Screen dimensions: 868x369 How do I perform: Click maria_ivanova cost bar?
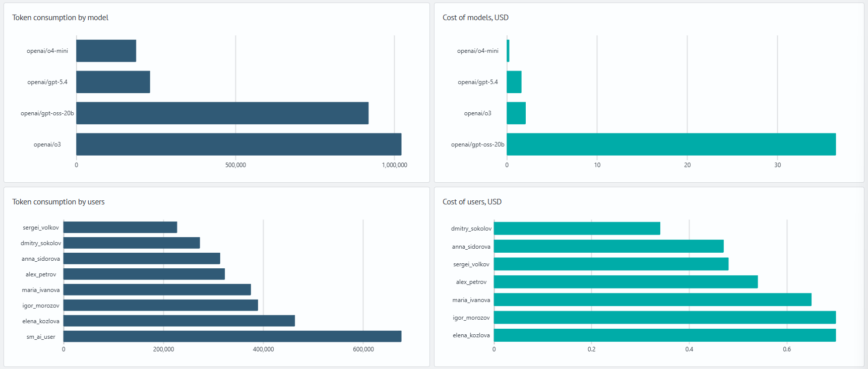point(653,300)
